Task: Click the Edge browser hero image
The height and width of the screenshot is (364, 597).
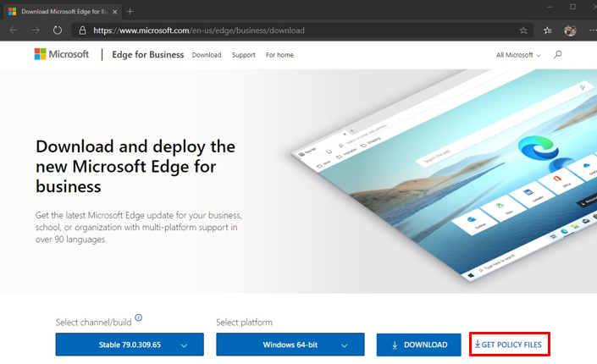Action: pos(444,175)
